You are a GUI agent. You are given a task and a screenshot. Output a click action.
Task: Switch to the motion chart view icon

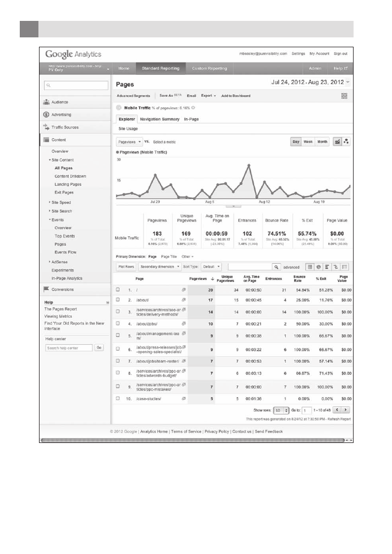[346, 141]
